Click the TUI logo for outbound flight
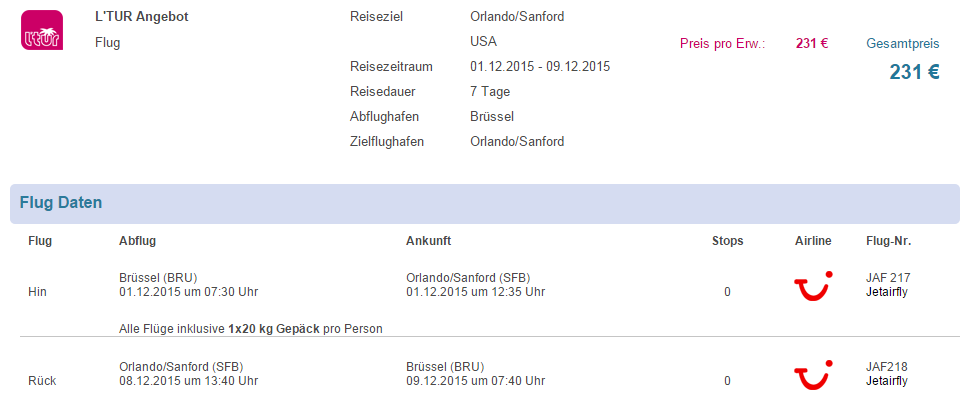Screen dimensions: 963x404 click(x=813, y=286)
